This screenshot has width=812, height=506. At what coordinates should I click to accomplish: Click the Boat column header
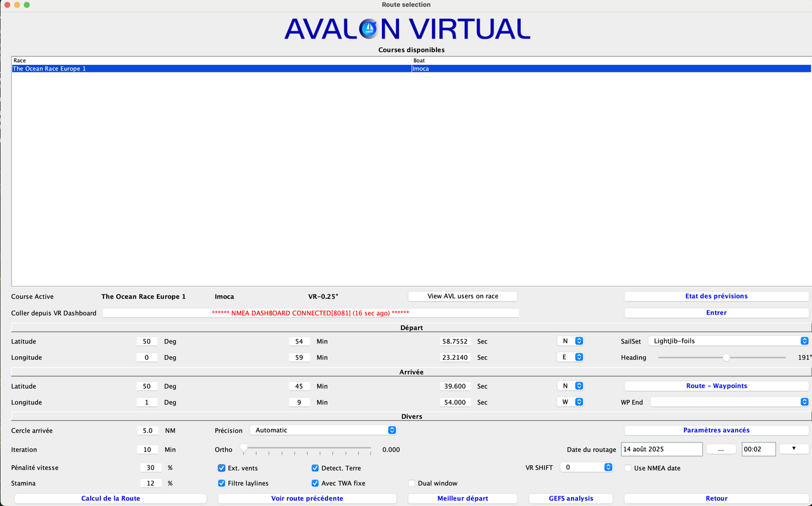pos(612,61)
